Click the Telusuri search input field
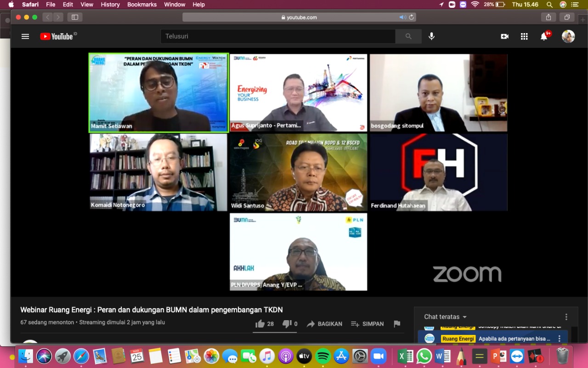Image resolution: width=588 pixels, height=368 pixels. coord(278,36)
